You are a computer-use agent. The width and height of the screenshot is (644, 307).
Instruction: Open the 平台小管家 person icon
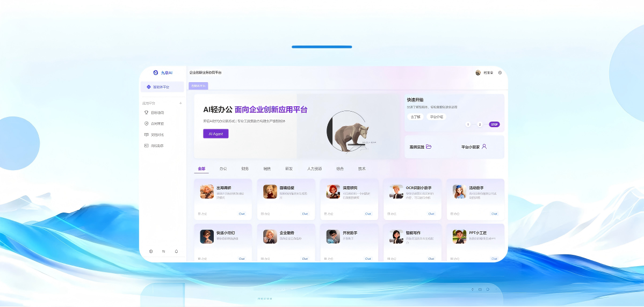(x=484, y=147)
